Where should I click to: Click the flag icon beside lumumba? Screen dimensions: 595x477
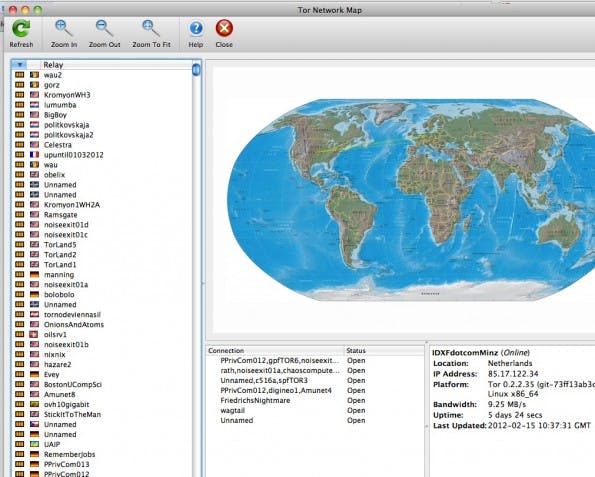coord(35,105)
